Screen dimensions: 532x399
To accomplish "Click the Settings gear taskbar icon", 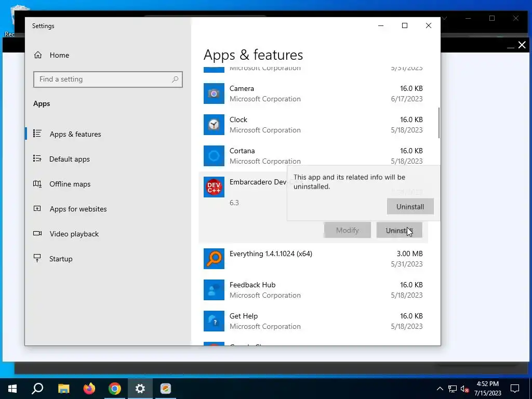I will pyautogui.click(x=140, y=389).
